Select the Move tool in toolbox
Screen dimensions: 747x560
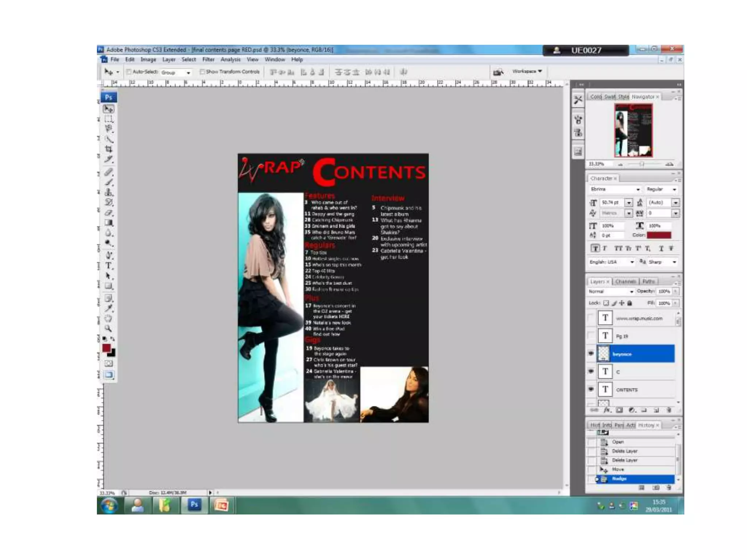click(109, 109)
